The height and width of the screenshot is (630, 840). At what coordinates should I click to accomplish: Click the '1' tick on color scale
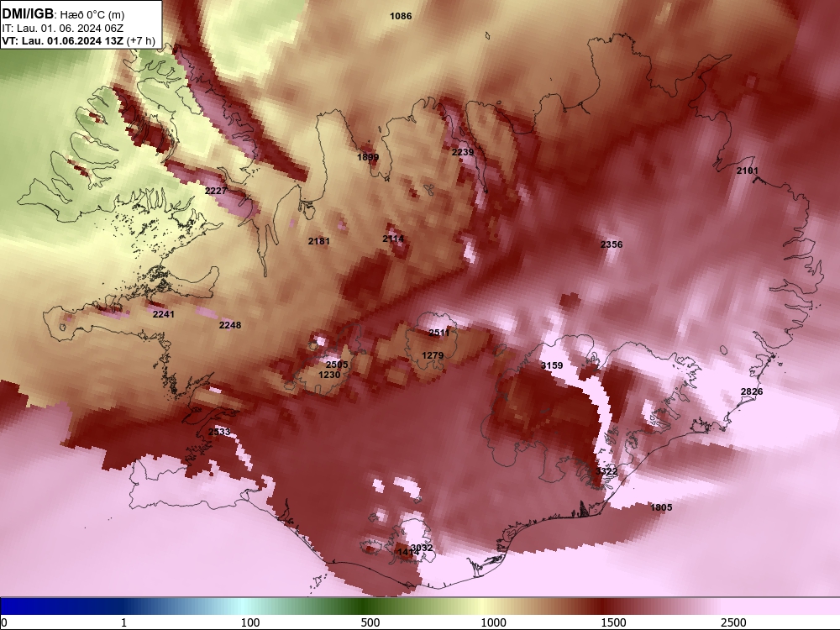click(123, 622)
